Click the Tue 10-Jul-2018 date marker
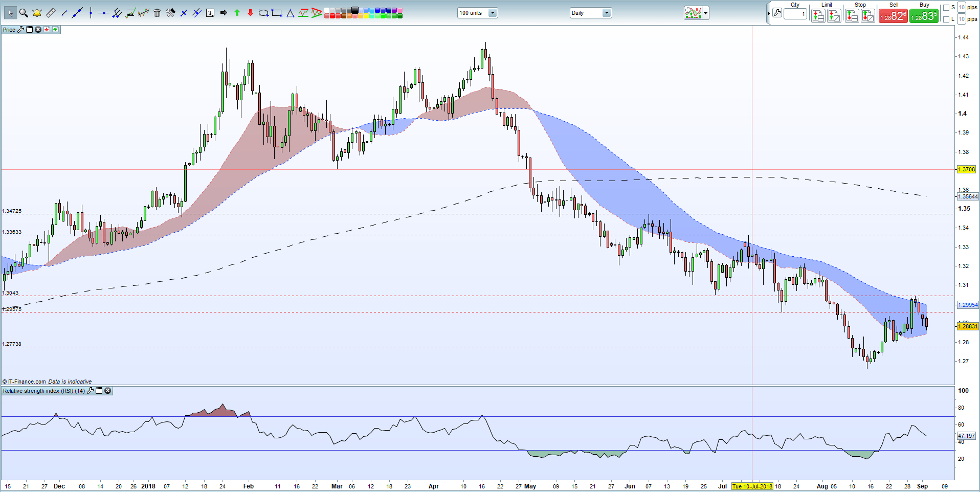Image resolution: width=980 pixels, height=492 pixels. 752,486
